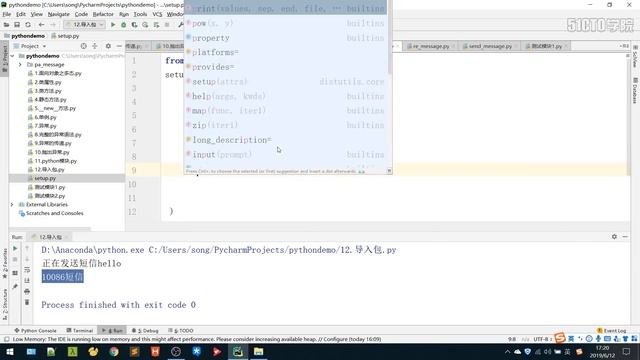Navigate forward with the right arrow icon
Viewport: 640px width, 360px height.
(52, 25)
